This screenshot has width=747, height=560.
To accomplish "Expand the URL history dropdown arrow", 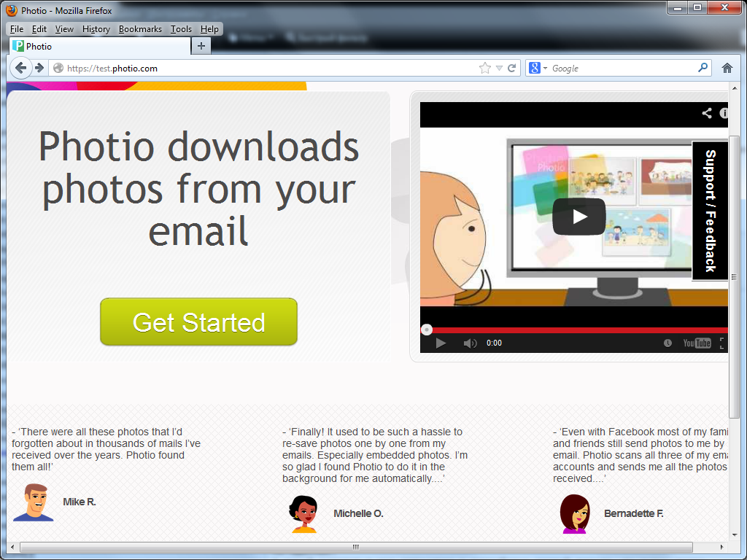I will 499,68.
